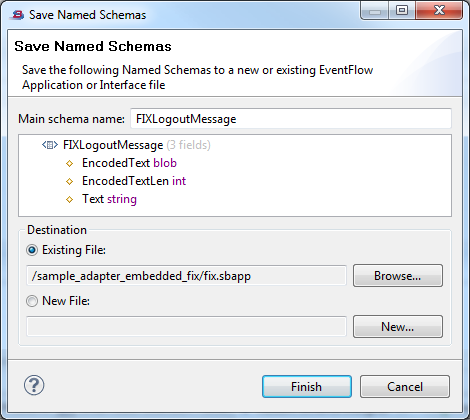
Task: Select the Text string field
Action: point(109,199)
